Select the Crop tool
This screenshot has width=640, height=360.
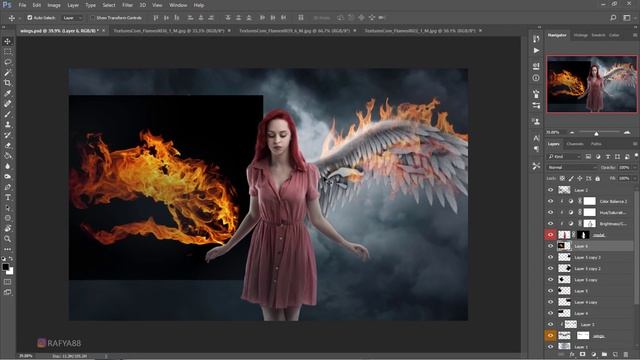8,83
